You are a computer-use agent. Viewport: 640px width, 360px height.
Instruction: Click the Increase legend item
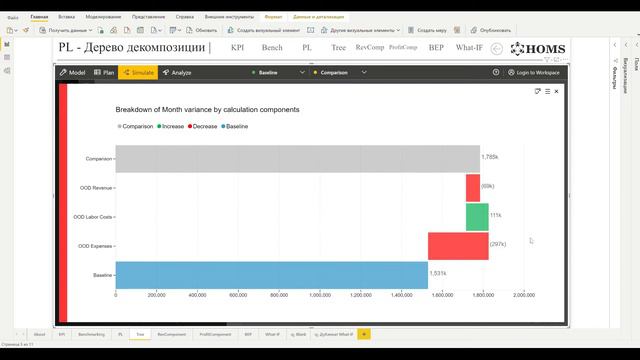[x=170, y=127]
